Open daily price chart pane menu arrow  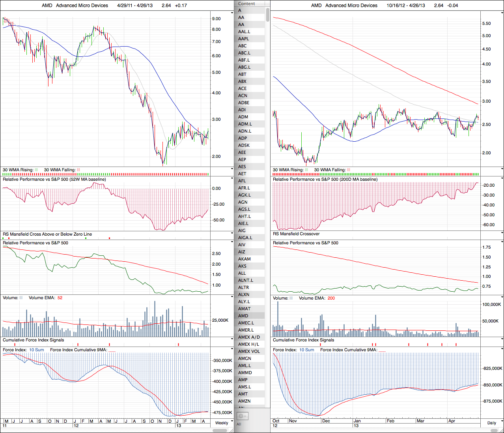[502, 13]
